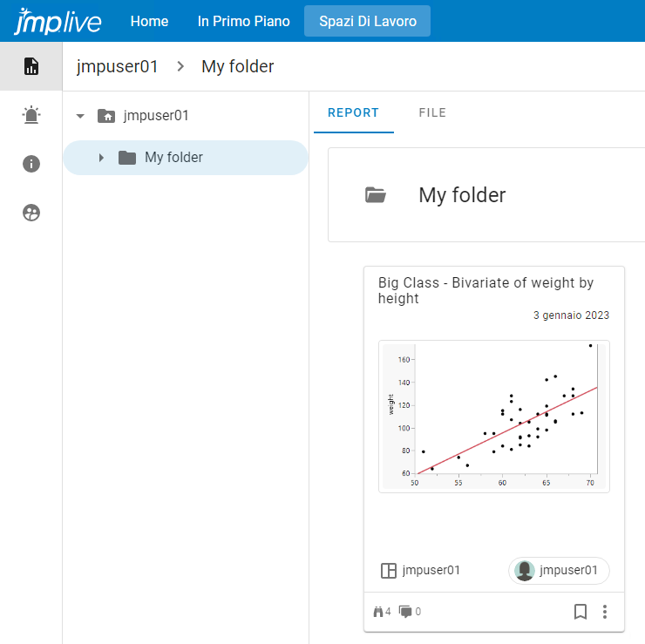The image size is (645, 644).
Task: Open the report card's three-dot menu
Action: (605, 612)
